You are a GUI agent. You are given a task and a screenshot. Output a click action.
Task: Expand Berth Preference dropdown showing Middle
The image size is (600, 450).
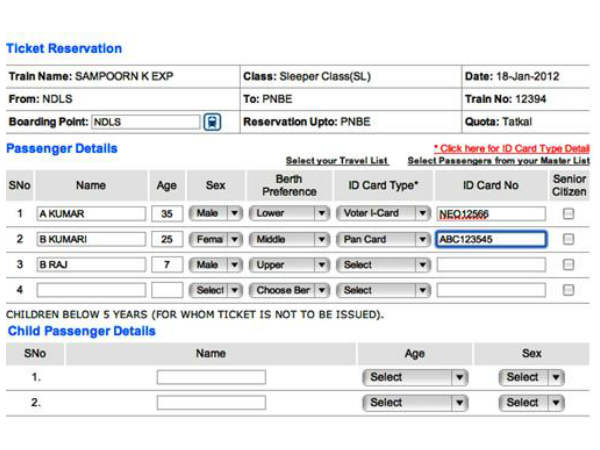point(288,240)
